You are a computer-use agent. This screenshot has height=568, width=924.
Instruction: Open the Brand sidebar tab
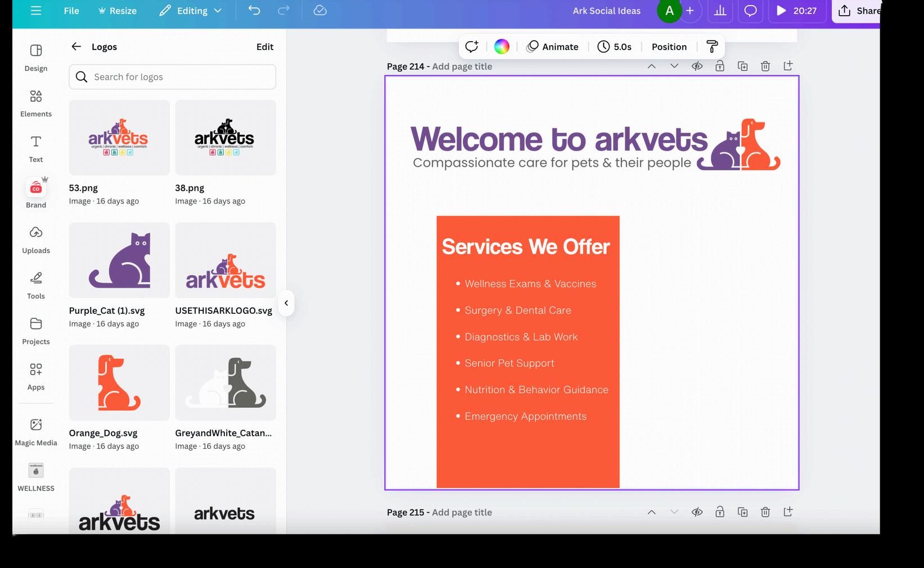pos(36,193)
